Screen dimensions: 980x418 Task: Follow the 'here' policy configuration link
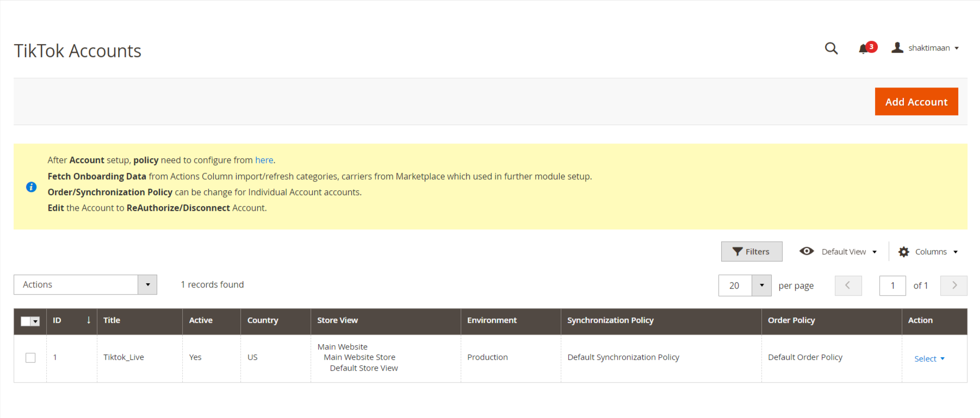[264, 160]
